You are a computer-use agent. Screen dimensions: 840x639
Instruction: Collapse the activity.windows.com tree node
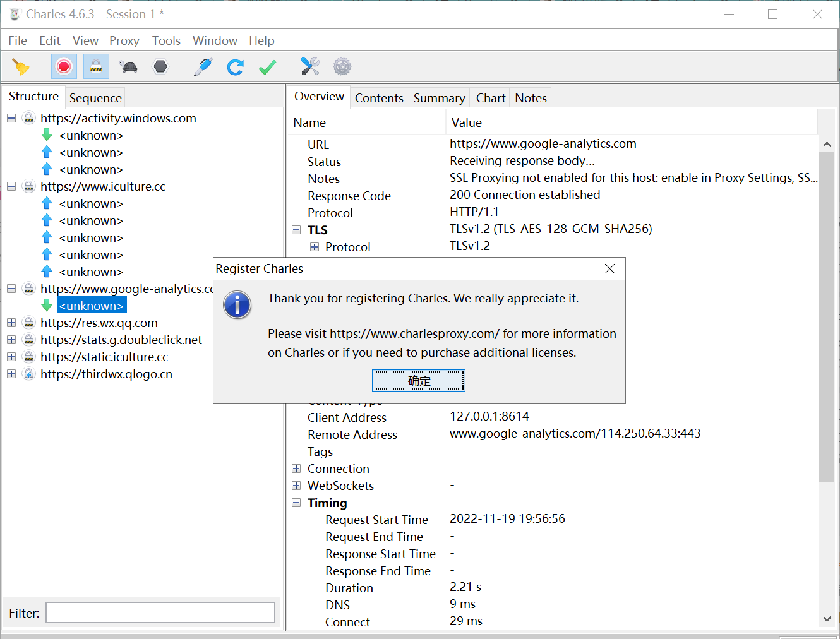(x=11, y=119)
